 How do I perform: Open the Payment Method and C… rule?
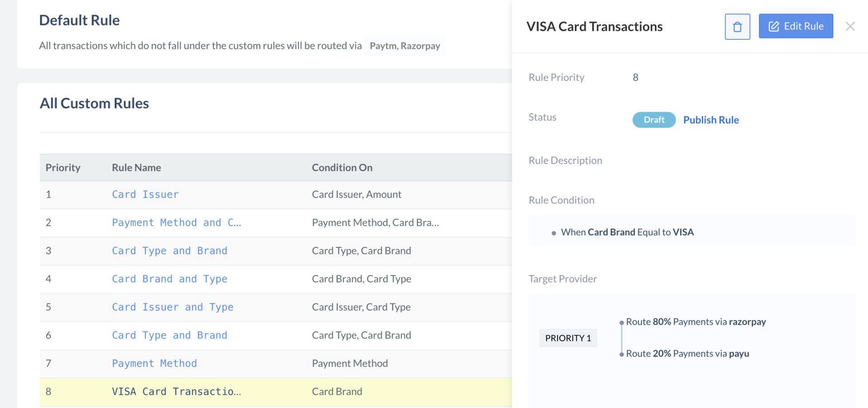[176, 223]
